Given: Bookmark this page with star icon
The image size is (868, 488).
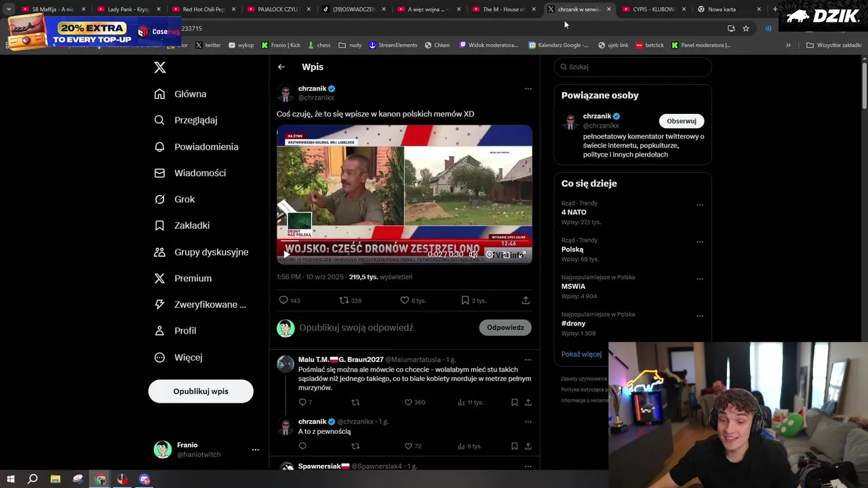Looking at the screenshot, I should click(746, 28).
